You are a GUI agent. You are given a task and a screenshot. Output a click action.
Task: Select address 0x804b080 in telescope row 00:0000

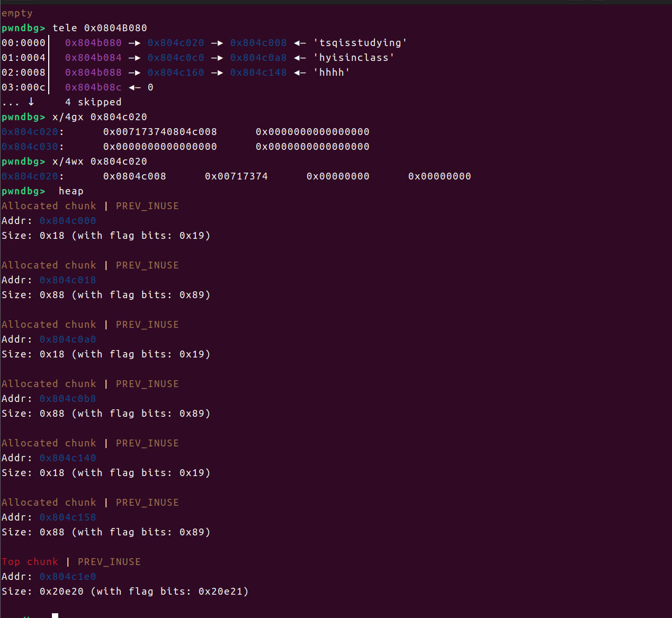(x=93, y=43)
